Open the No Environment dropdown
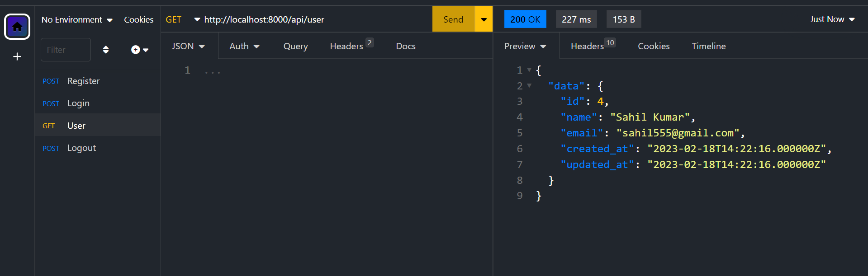Viewport: 868px width, 276px height. [x=77, y=20]
